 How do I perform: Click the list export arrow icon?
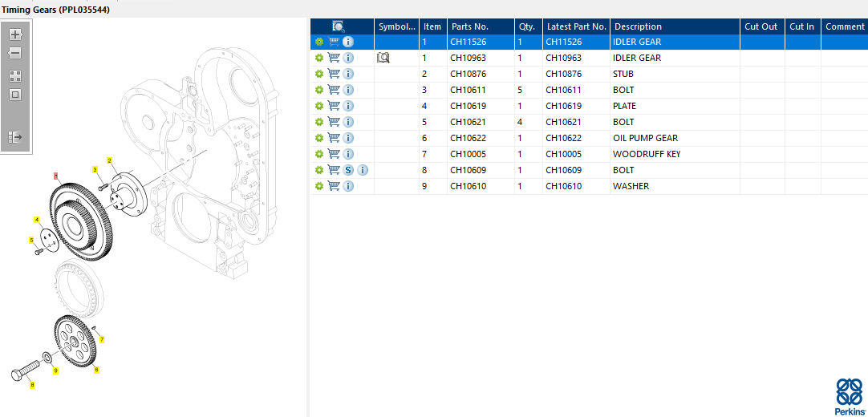click(14, 137)
